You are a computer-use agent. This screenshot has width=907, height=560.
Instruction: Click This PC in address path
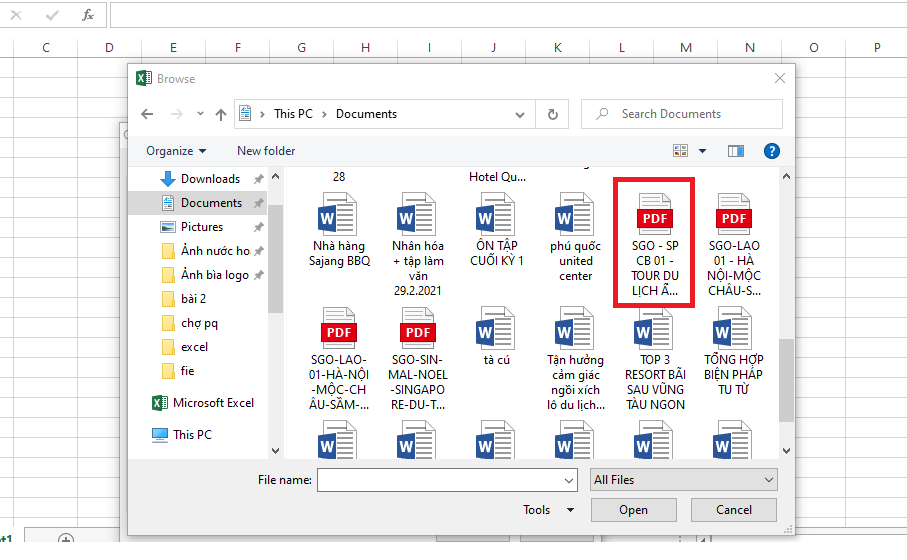tap(293, 114)
